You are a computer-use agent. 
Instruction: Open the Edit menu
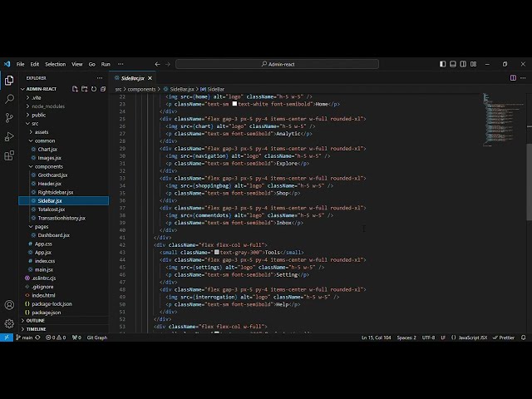click(35, 64)
